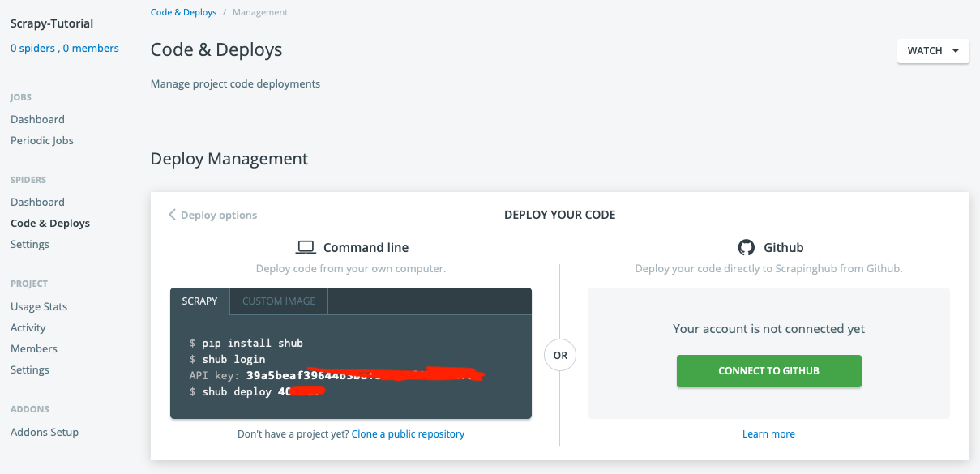Open the 0 members link

(x=91, y=49)
